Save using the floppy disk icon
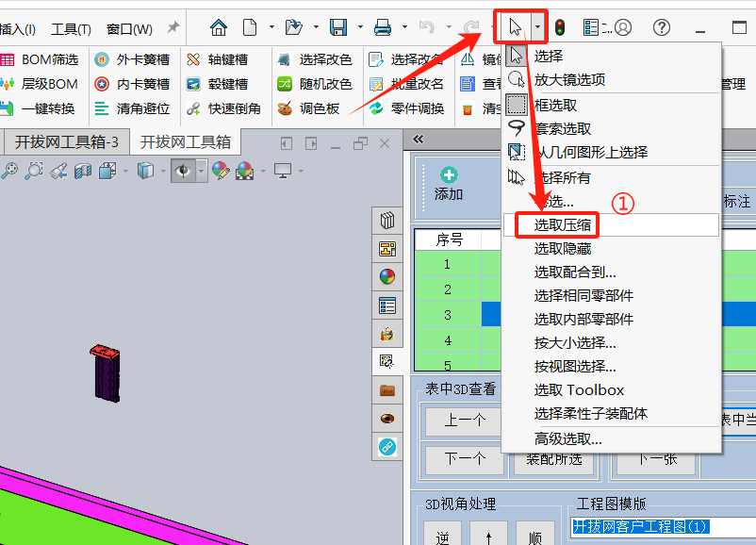The height and width of the screenshot is (545, 756). (x=338, y=27)
